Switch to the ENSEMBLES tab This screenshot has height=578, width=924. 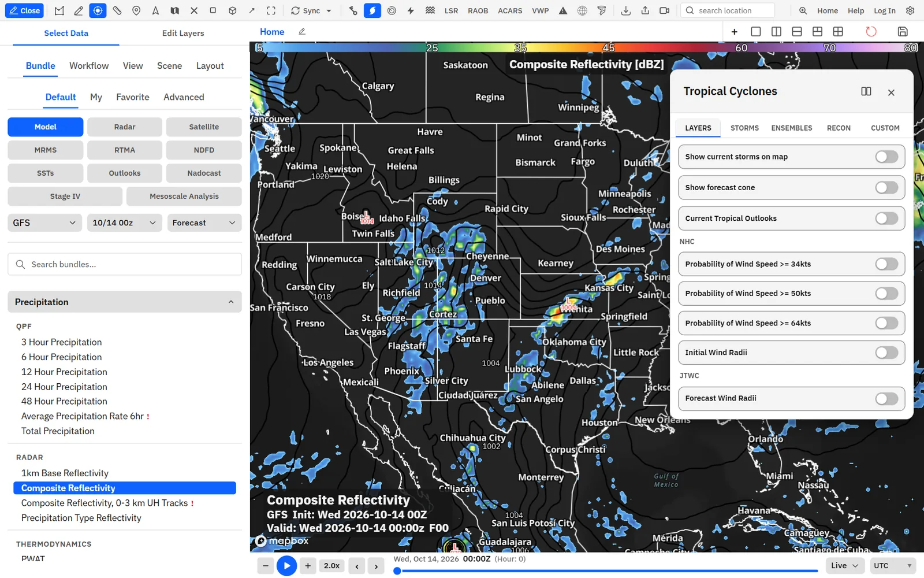tap(792, 128)
